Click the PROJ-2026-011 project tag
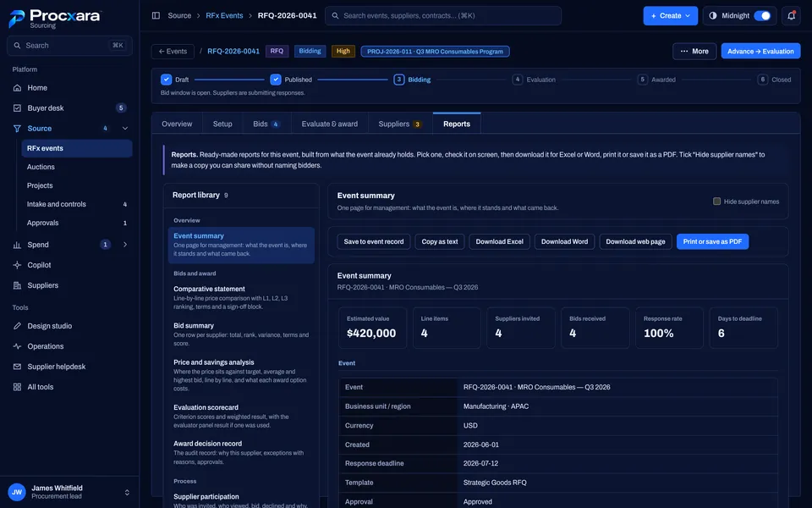Image resolution: width=812 pixels, height=508 pixels. pos(435,52)
